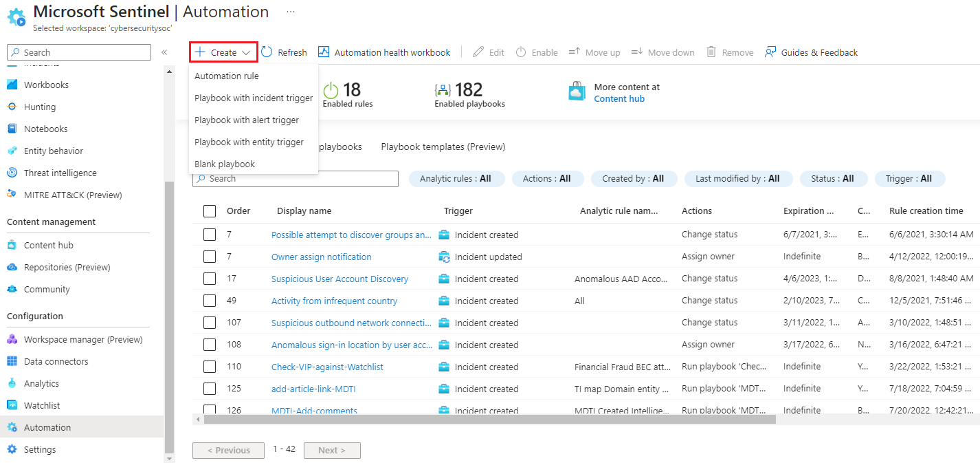980x463 pixels.
Task: Click the Repositories cloud icon
Action: tap(12, 267)
